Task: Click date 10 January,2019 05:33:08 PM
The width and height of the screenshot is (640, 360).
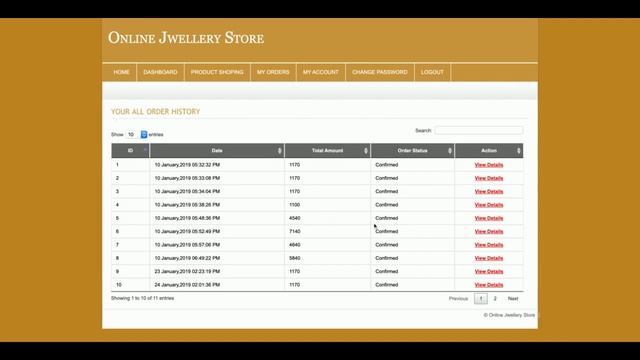Action: coord(187,178)
